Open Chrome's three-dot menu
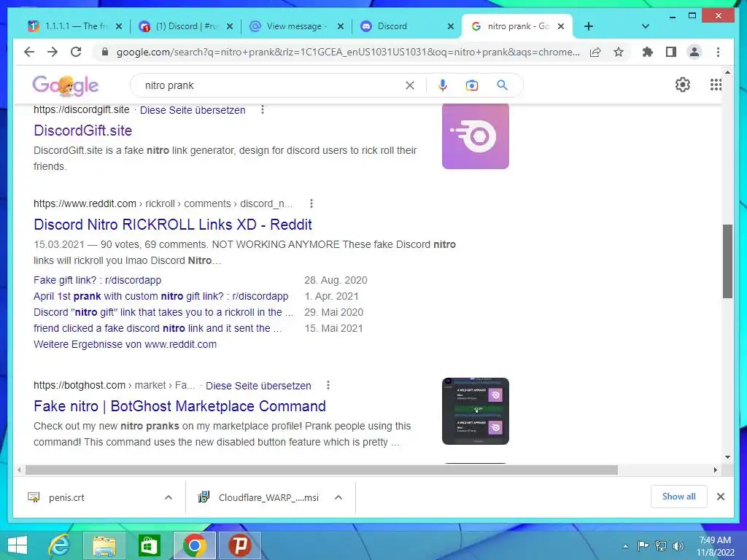747x560 pixels. click(718, 52)
